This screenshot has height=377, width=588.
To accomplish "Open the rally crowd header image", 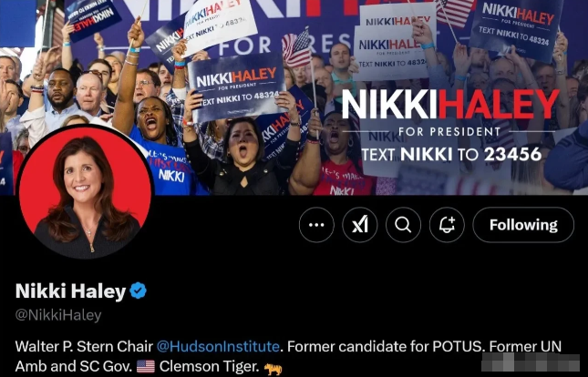I will click(x=294, y=97).
